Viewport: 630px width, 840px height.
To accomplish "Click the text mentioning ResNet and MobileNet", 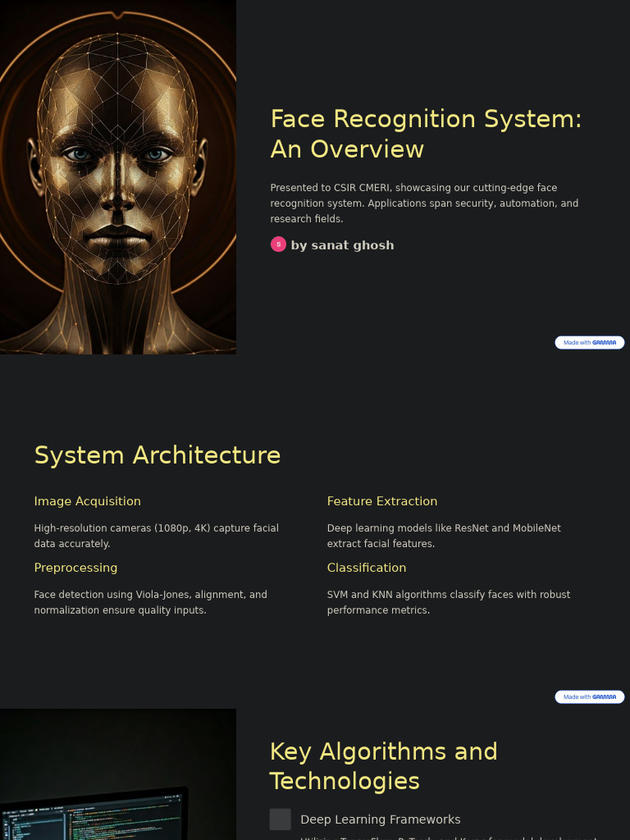I will pos(444,536).
